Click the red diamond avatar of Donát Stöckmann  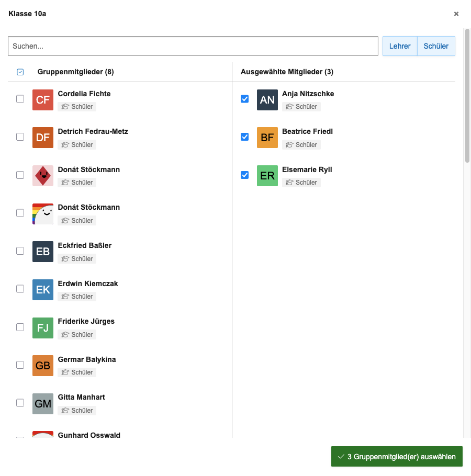43,175
